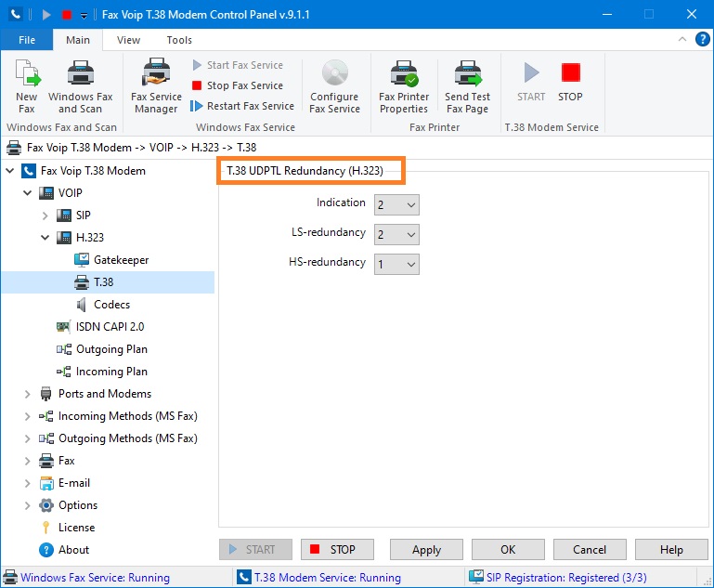Click the OK button
Image resolution: width=714 pixels, height=588 pixels.
tap(508, 550)
